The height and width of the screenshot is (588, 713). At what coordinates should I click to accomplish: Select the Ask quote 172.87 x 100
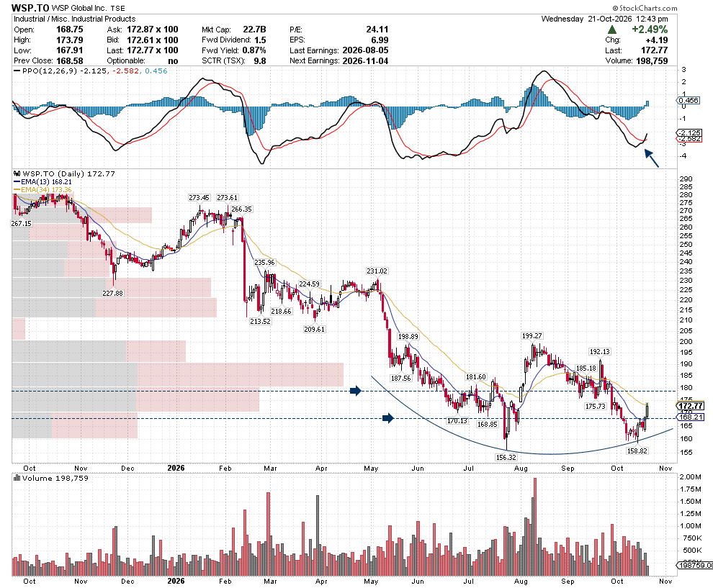(x=153, y=30)
